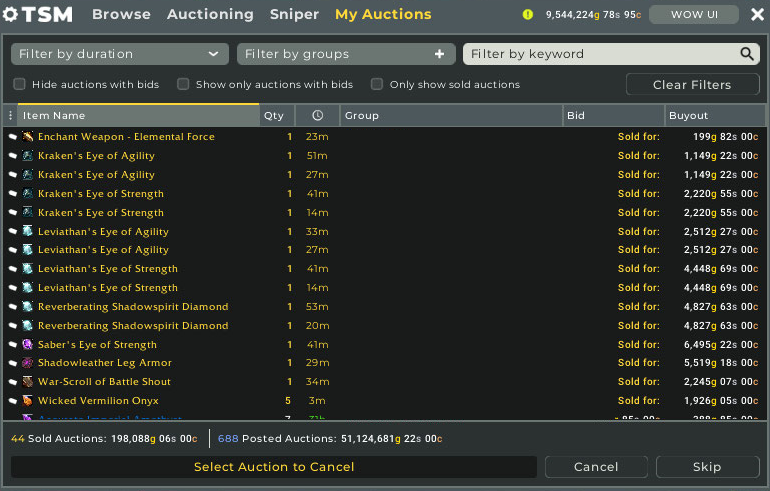Click the plus icon on group filter
The width and height of the screenshot is (770, 491).
440,54
